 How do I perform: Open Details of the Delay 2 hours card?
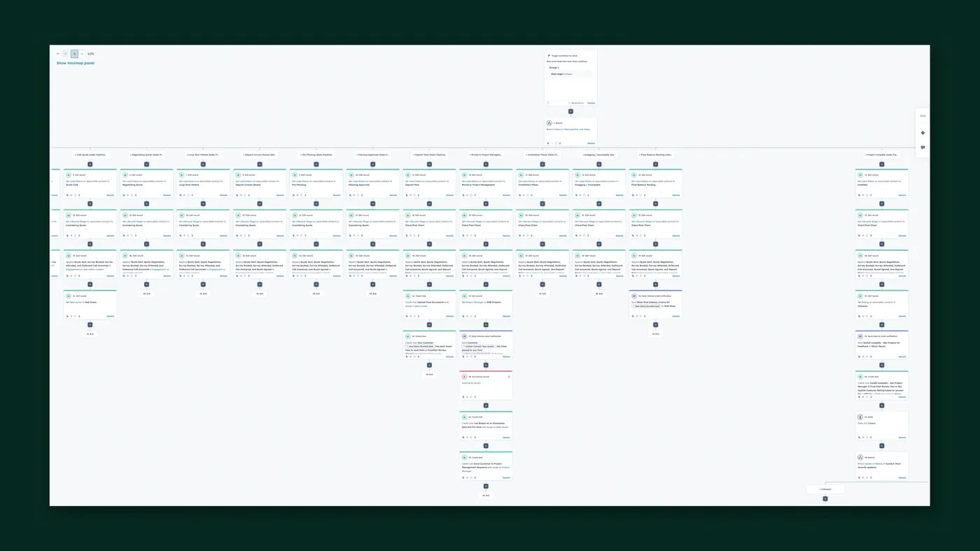coord(902,437)
